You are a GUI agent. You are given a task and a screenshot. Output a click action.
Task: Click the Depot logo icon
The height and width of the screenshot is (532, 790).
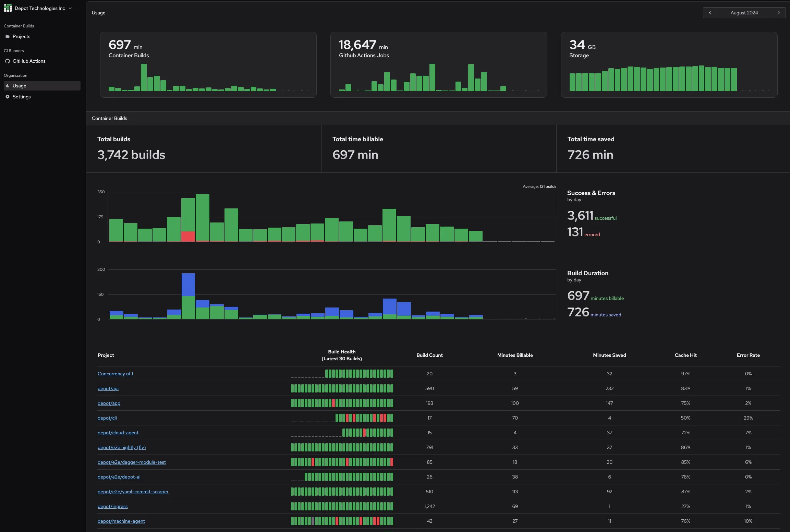8,8
